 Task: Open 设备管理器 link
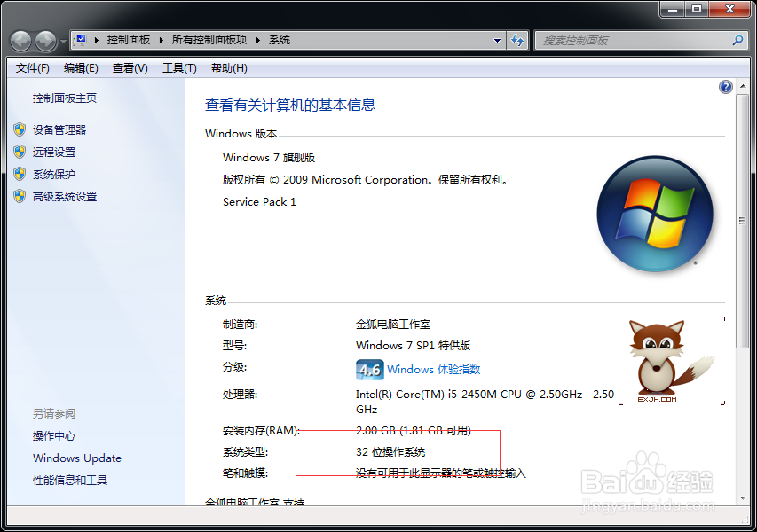pyautogui.click(x=59, y=129)
